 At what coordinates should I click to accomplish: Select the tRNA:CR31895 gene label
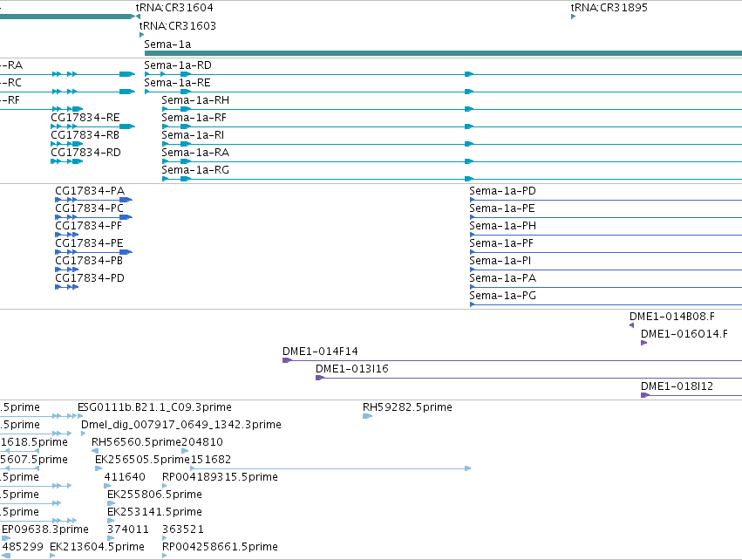pyautogui.click(x=609, y=8)
